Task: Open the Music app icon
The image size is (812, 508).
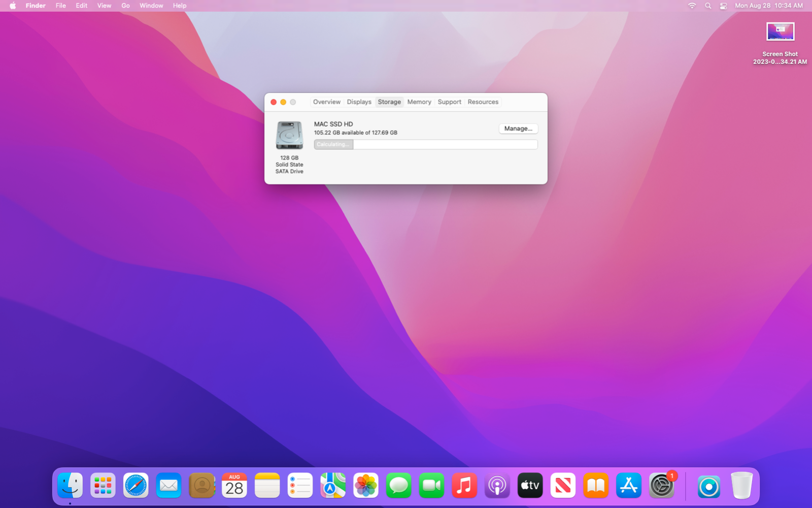Action: click(464, 486)
